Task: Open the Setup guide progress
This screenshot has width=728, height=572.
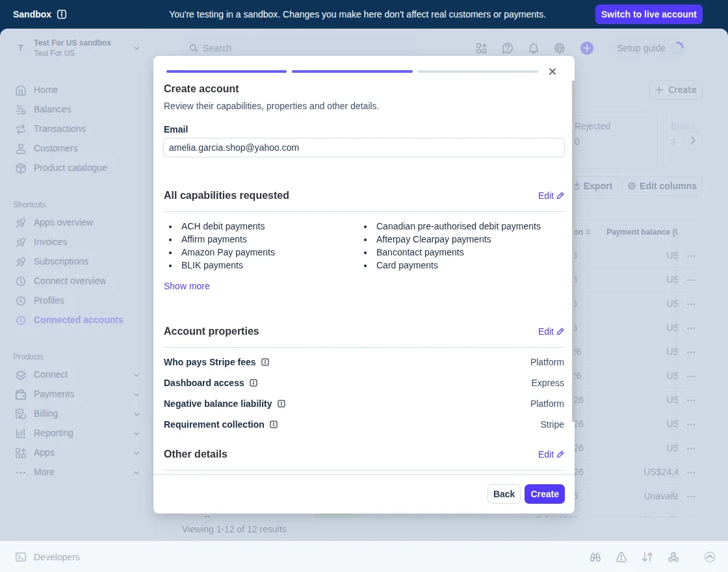Action: 650,48
